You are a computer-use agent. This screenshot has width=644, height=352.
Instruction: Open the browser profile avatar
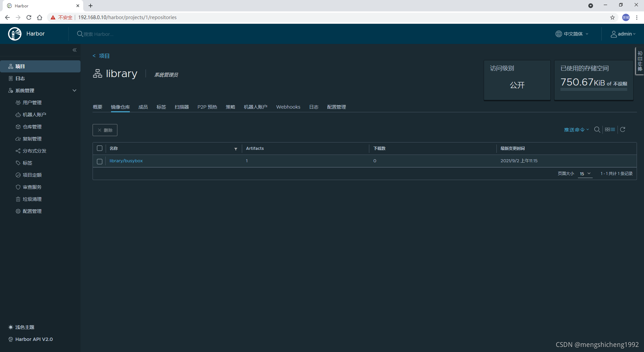click(x=626, y=17)
